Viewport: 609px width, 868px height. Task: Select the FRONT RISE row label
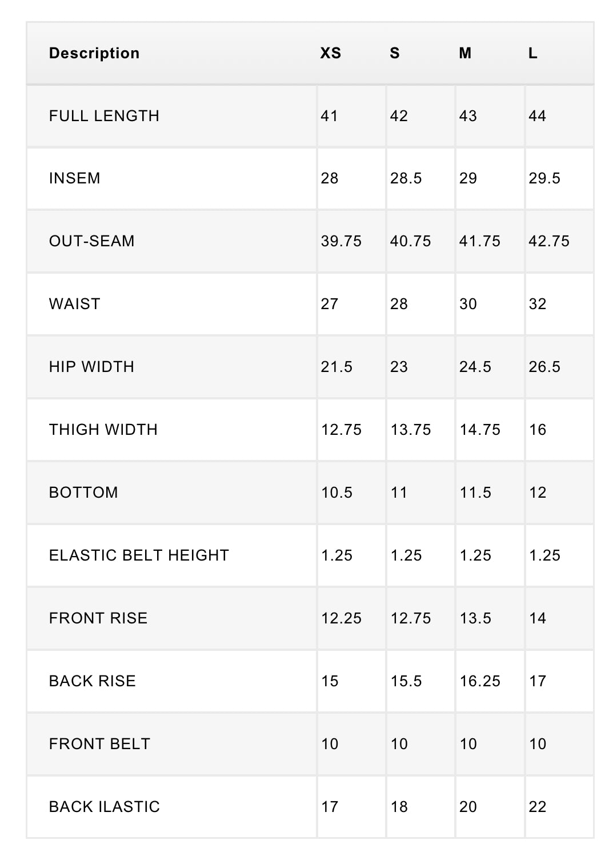(98, 618)
